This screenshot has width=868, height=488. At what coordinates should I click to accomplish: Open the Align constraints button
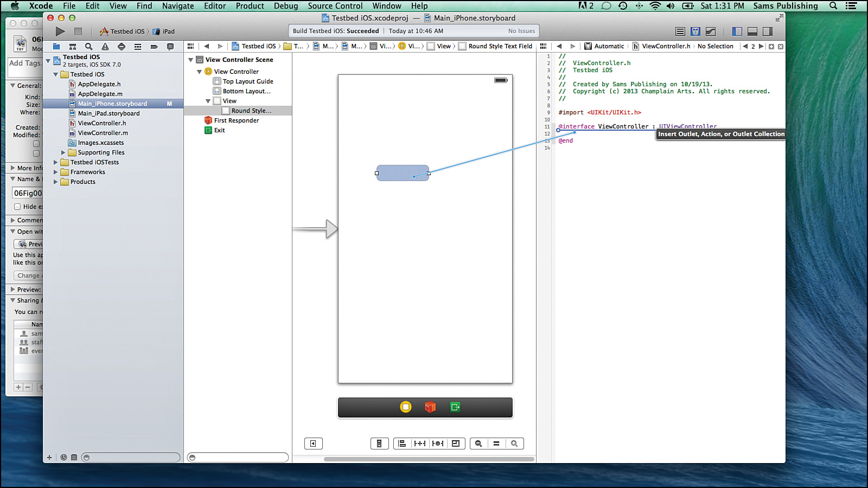[x=402, y=444]
